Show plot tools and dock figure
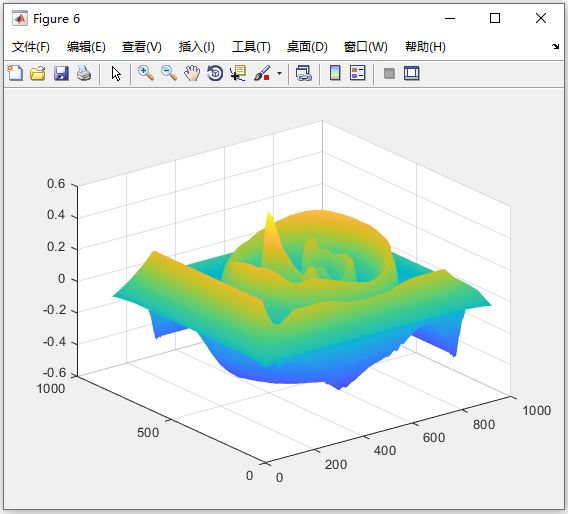The height and width of the screenshot is (514, 568). point(412,73)
